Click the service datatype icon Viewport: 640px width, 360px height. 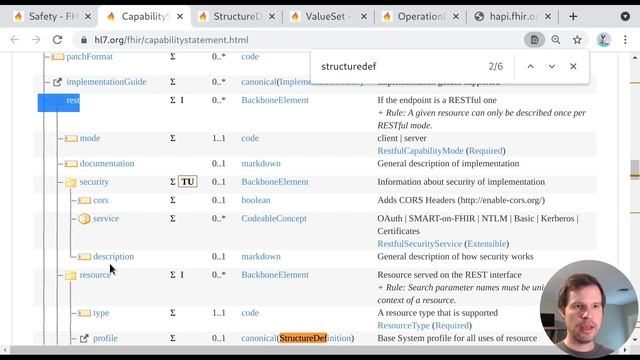[x=84, y=219]
